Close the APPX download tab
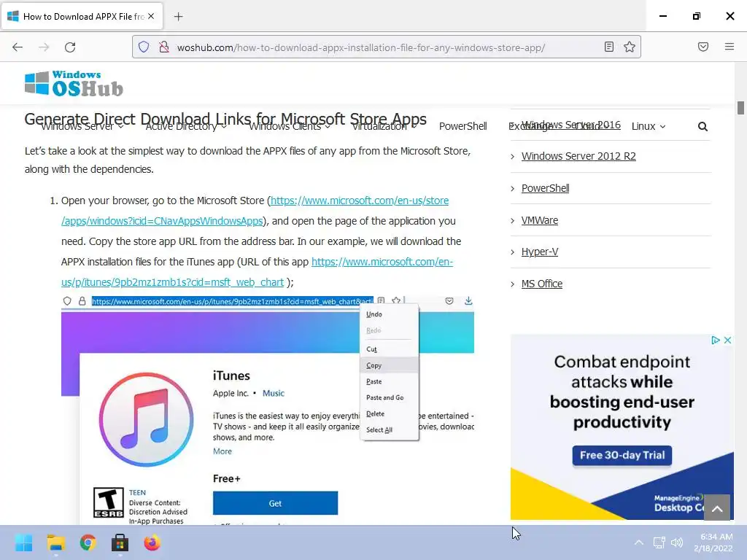 coord(151,16)
